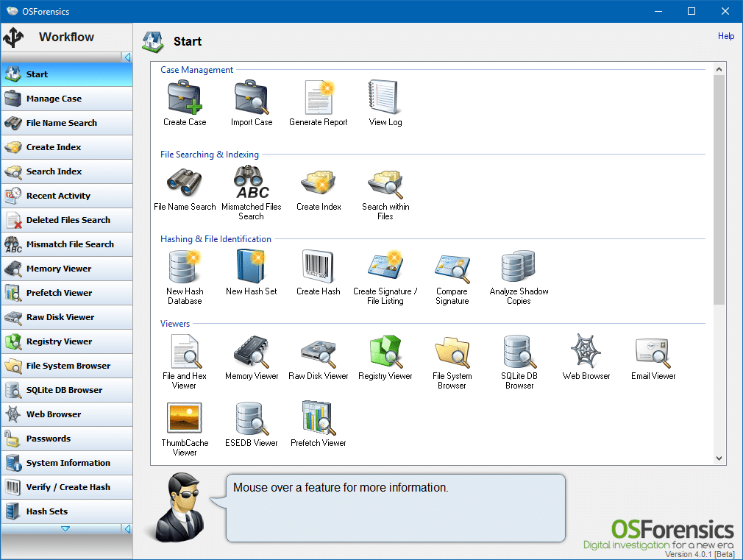Launch Analyze Shadow Copies
The width and height of the screenshot is (743, 560).
point(519,267)
